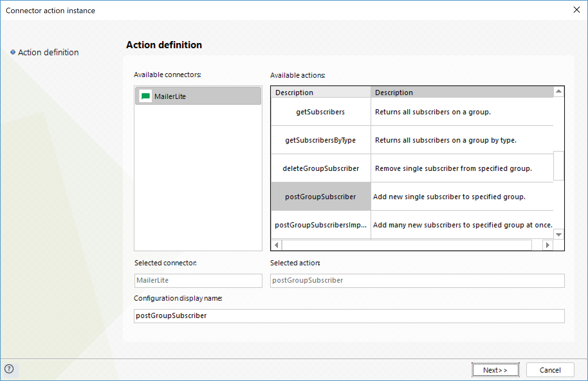Click the MailerLite green connector icon

146,96
